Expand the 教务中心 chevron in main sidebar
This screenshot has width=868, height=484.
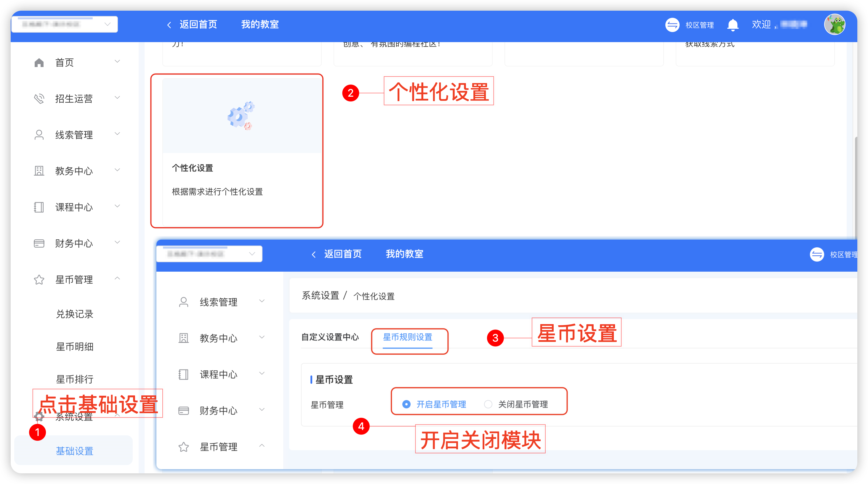point(117,170)
